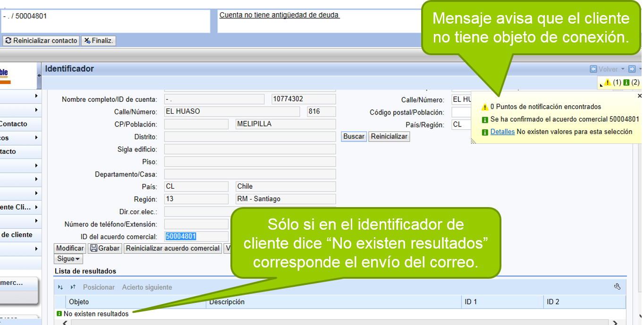The height and width of the screenshot is (325, 644).
Task: Click the contact box showing '- . / 50004801'
Action: [x=105, y=21]
